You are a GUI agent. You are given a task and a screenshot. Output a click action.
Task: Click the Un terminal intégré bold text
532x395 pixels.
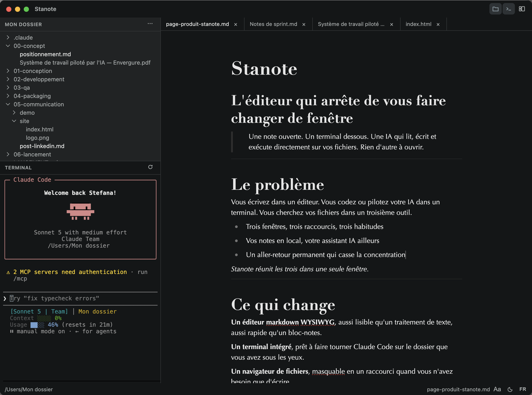261,347
